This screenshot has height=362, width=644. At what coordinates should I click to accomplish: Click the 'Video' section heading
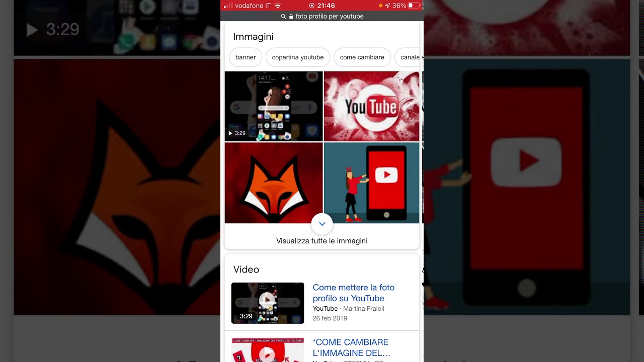point(247,269)
